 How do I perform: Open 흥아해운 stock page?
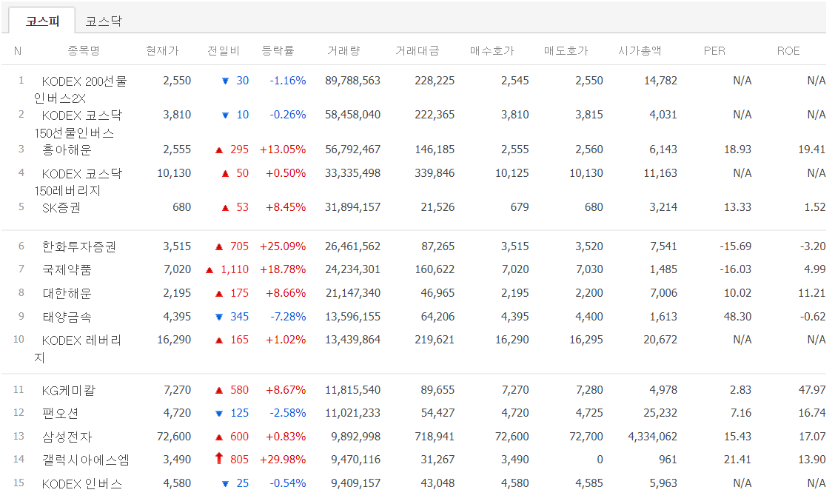coord(67,149)
